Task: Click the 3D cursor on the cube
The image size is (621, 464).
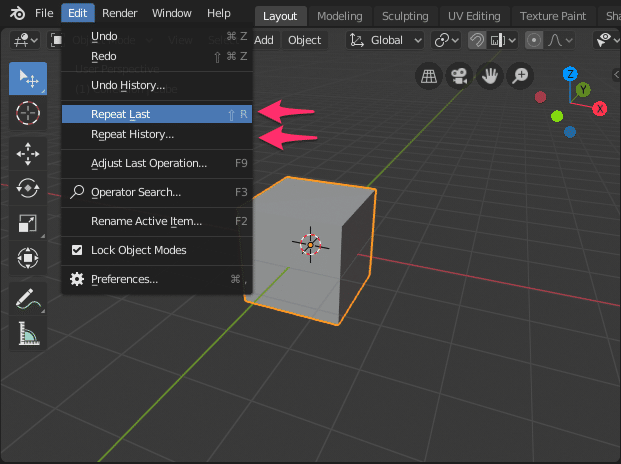Action: click(310, 245)
